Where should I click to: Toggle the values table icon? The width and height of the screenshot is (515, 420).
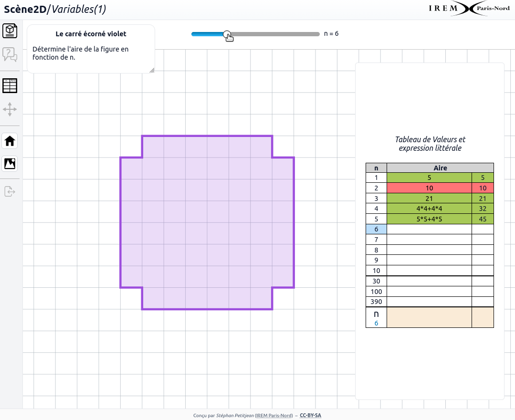[10, 86]
